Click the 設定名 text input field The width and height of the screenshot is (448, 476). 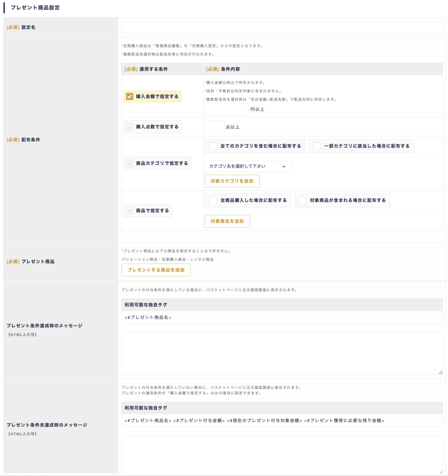click(x=282, y=27)
